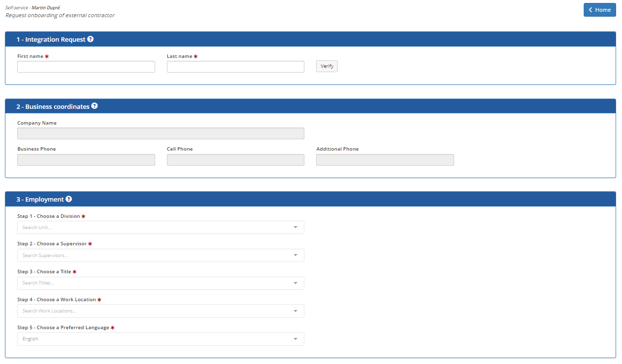Image resolution: width=622 pixels, height=364 pixels.
Task: Click the 'Step 4 - Choose a Work Location' label
Action: click(56, 300)
